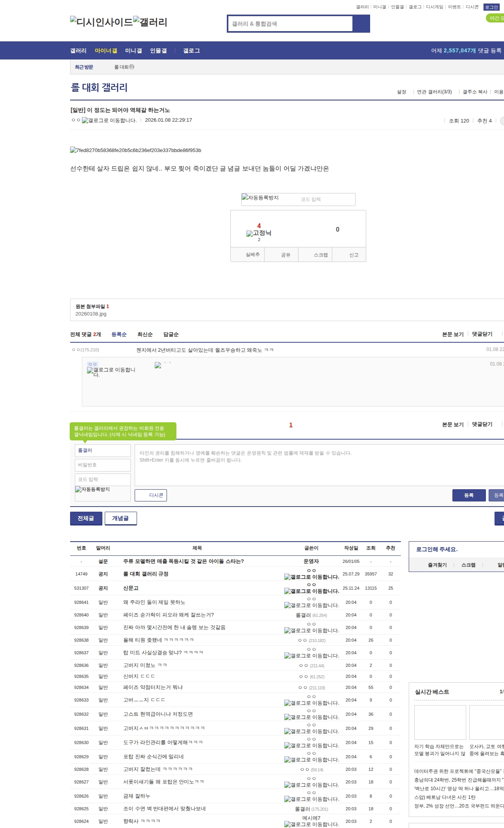Upvote the post with the 고정닉 recommend button
The height and width of the screenshot is (828, 504).
pos(259,232)
